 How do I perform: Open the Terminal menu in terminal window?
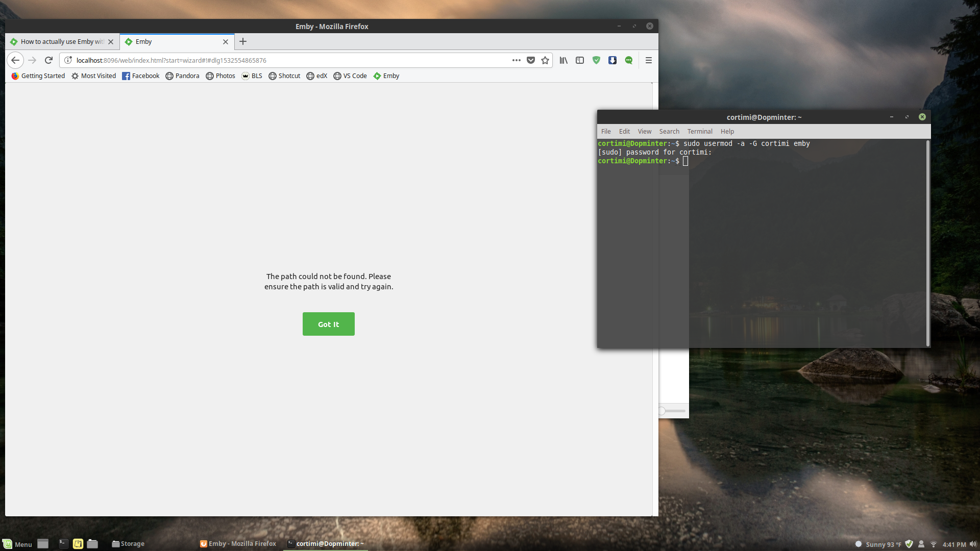(x=699, y=132)
